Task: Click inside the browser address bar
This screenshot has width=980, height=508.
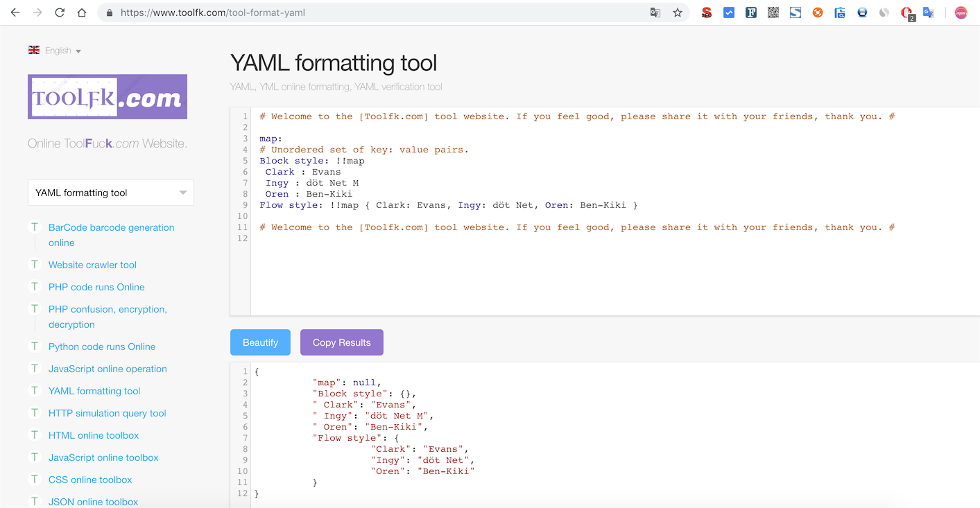Action: (x=347, y=12)
